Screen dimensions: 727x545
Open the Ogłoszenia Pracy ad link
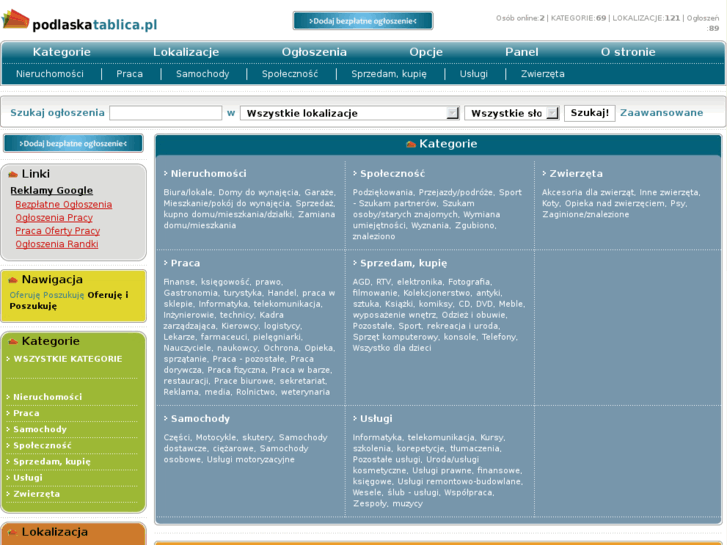pyautogui.click(x=54, y=218)
